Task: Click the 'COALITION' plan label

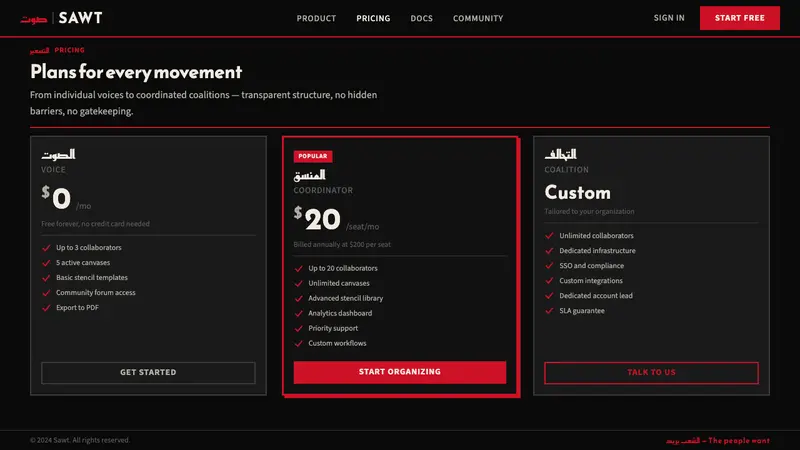Action: click(566, 169)
